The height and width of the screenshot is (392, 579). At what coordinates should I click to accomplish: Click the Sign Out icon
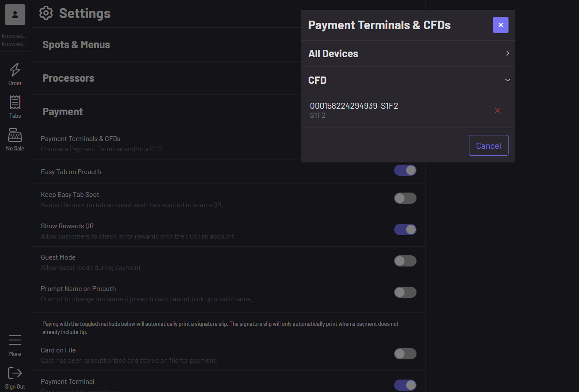[x=15, y=373]
